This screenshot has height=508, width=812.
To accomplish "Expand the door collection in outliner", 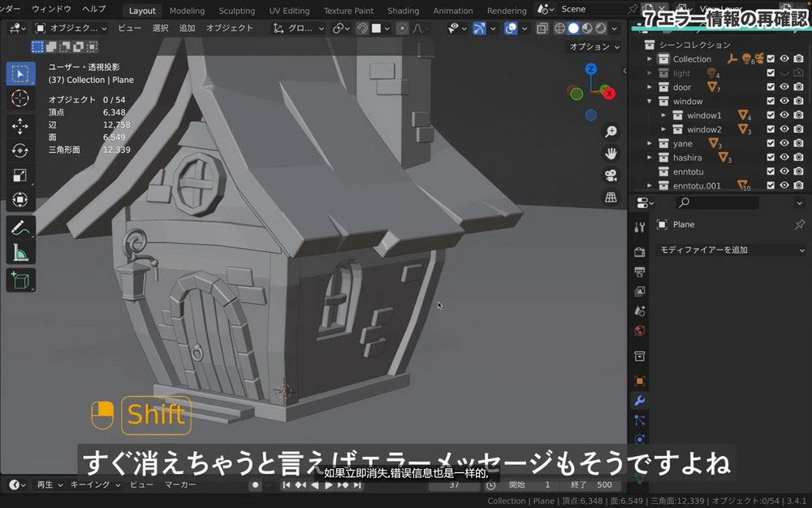I will click(650, 87).
